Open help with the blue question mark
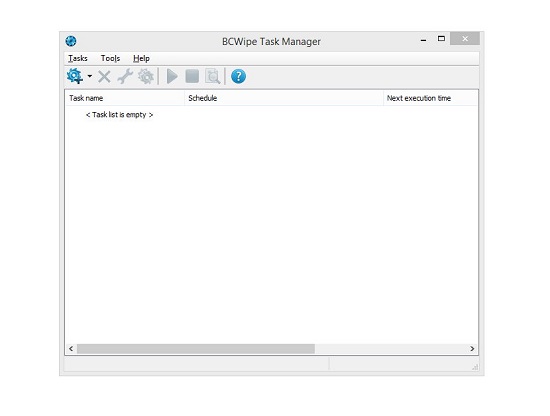This screenshot has height=416, width=550. (x=239, y=76)
